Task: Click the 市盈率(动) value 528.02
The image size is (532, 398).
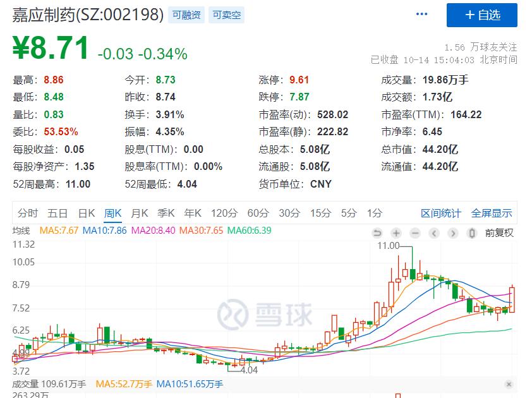Action: 333,115
